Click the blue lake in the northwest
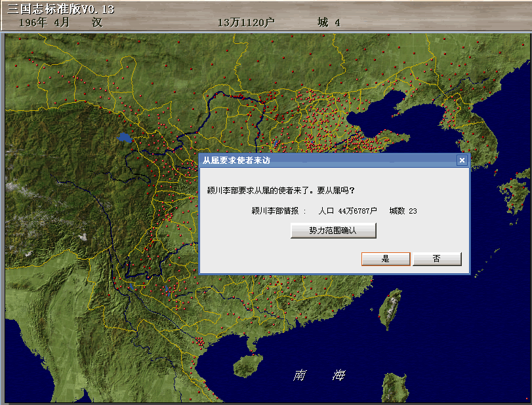The height and width of the screenshot is (405, 532). click(x=125, y=138)
